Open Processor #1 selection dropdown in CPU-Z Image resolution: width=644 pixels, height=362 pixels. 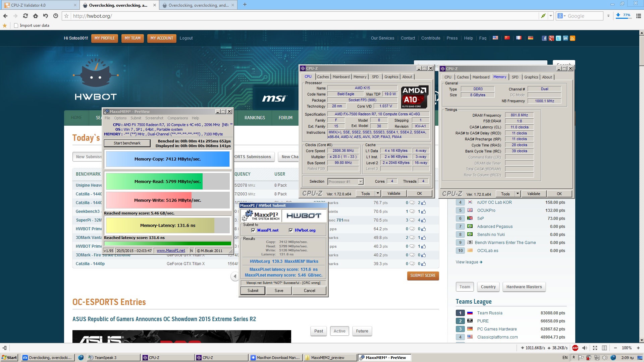(361, 182)
